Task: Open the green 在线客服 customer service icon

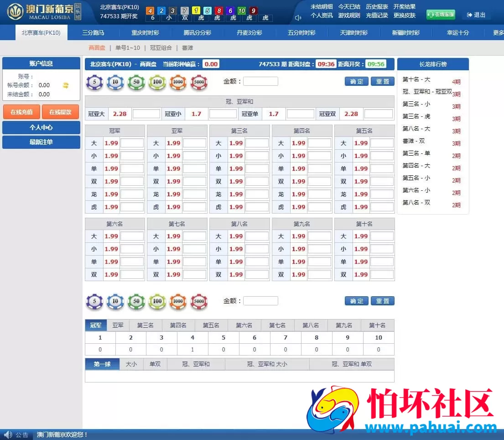Action: tap(440, 15)
